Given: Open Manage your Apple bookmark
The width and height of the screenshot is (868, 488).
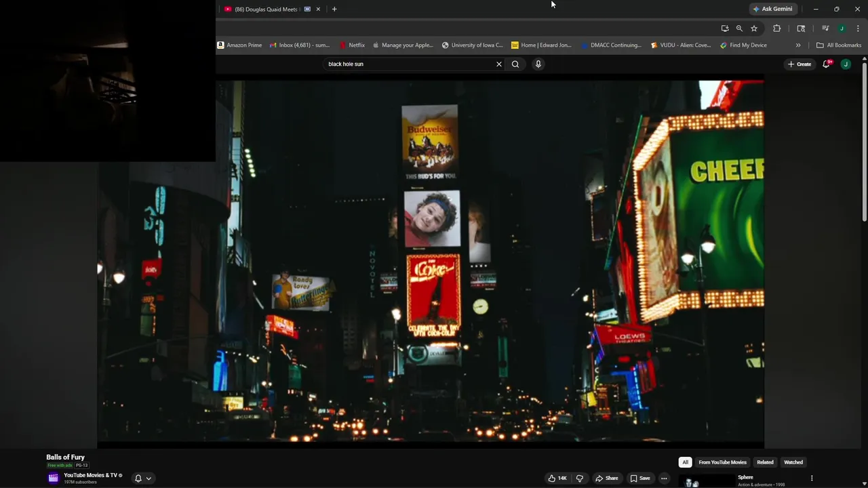Looking at the screenshot, I should coord(403,45).
